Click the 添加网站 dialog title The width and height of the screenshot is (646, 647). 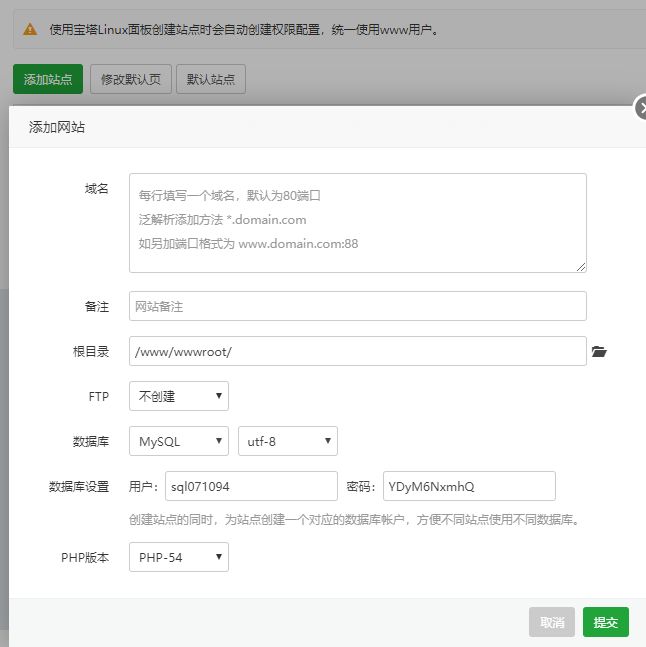click(57, 127)
